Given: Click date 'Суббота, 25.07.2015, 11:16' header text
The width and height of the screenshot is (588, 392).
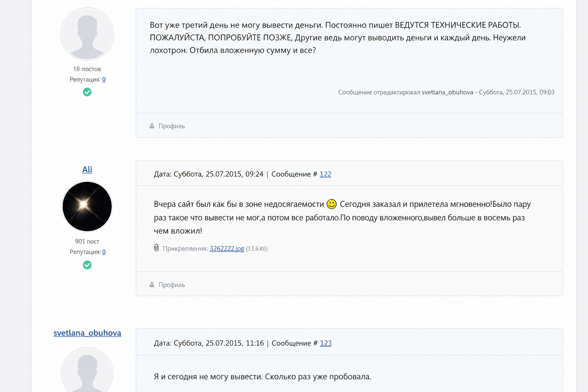Looking at the screenshot, I should click(x=219, y=343).
